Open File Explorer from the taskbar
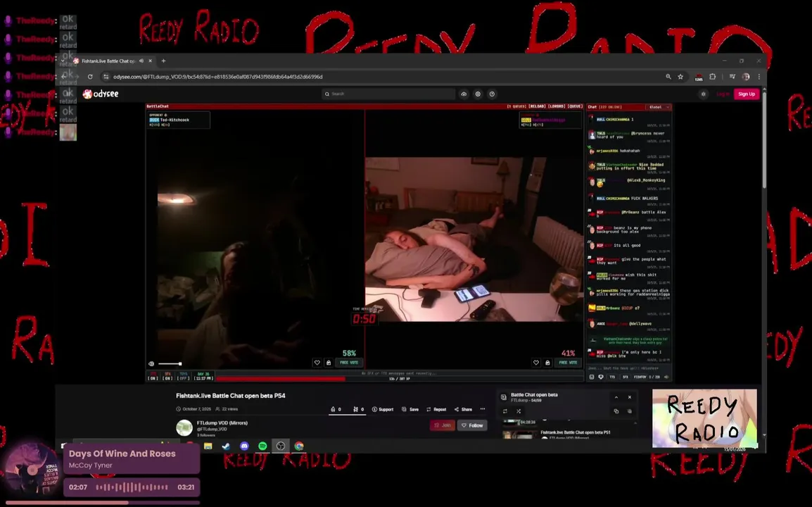 pos(208,446)
